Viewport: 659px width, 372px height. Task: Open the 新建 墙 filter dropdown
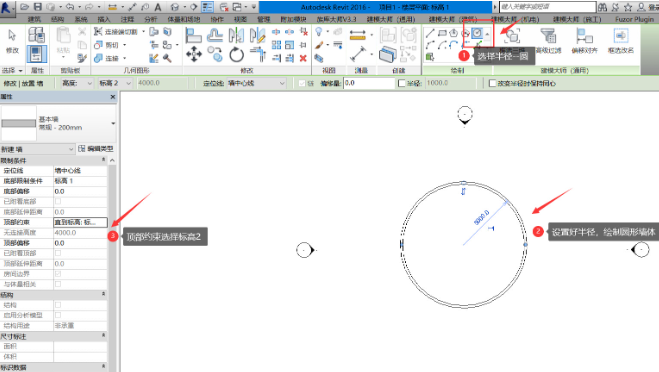(x=38, y=149)
